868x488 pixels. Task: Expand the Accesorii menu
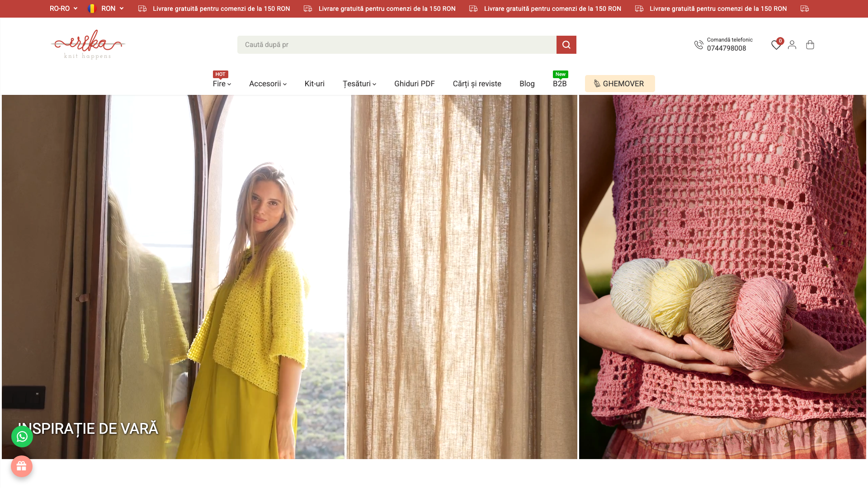coord(268,84)
